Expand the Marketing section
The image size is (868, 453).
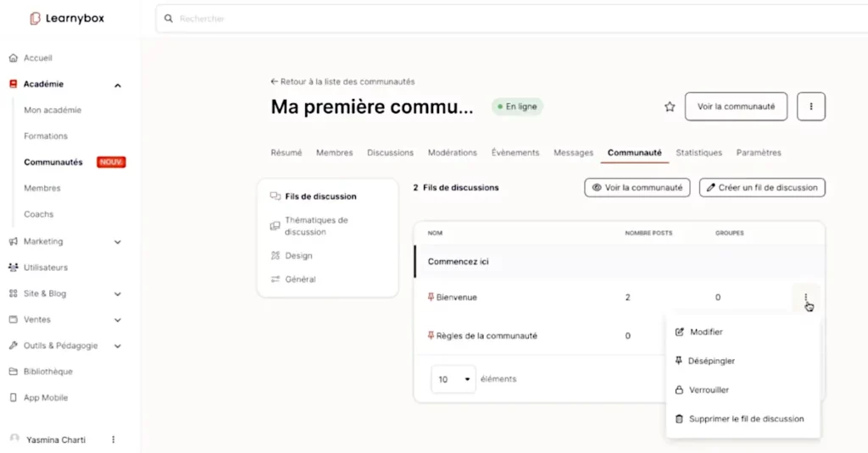click(117, 242)
